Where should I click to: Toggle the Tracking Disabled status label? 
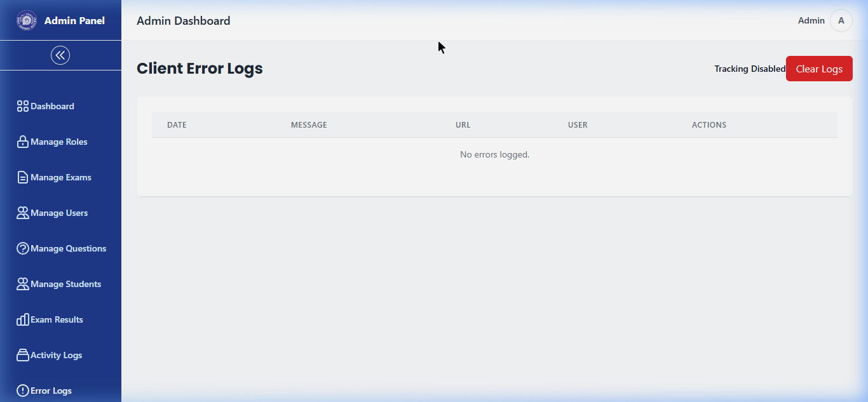click(750, 69)
